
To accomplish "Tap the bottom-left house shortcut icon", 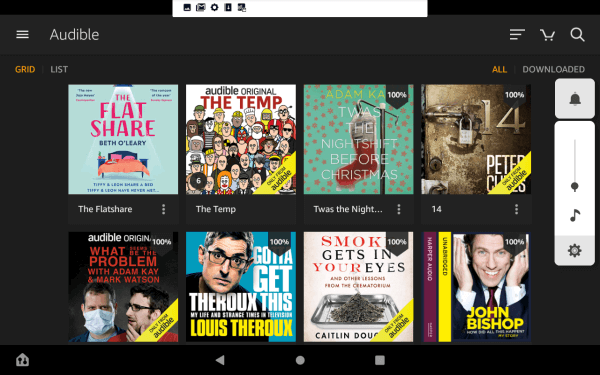I will 23,360.
